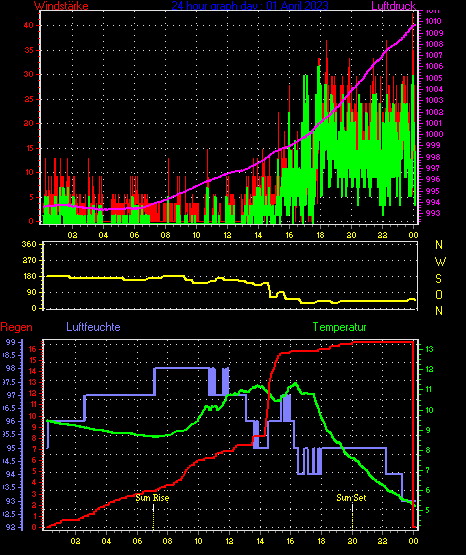Click the yellow 180 wind direction value

point(29,276)
